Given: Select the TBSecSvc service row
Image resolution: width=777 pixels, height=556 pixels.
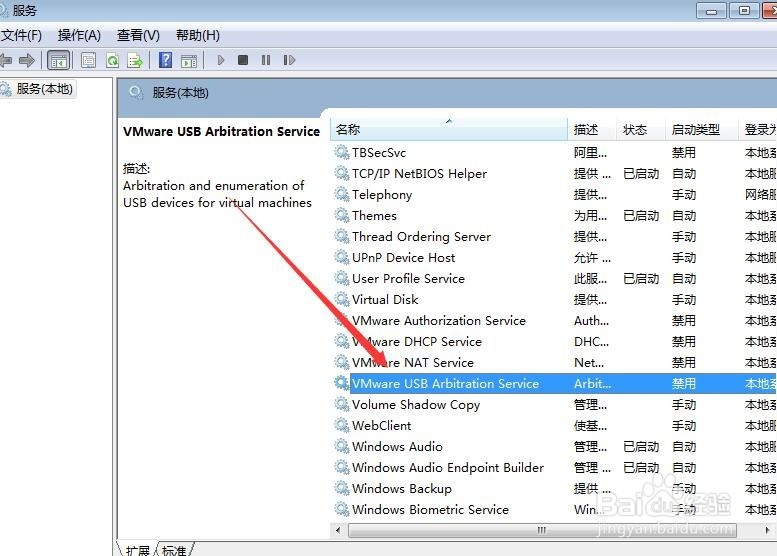Looking at the screenshot, I should [554, 153].
